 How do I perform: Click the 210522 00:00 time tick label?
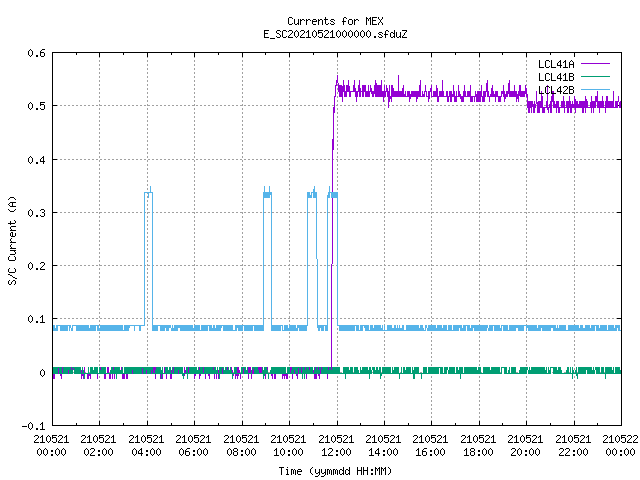coord(620,446)
